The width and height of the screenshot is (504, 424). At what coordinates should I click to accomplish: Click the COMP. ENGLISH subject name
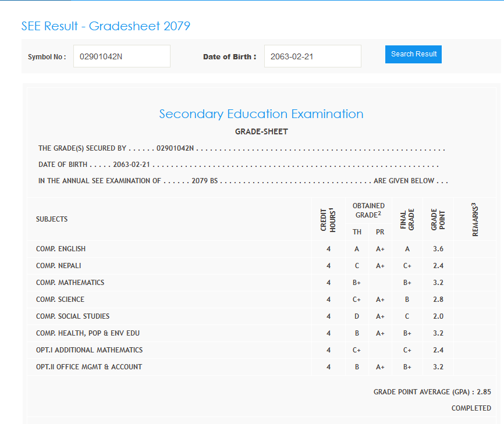pyautogui.click(x=61, y=249)
